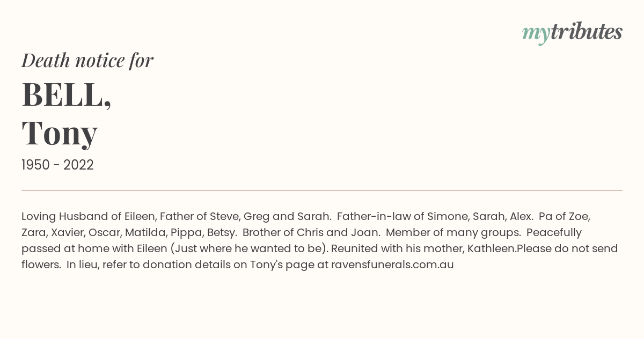Click "Loving Husband of Eileen" text
The width and height of the screenshot is (644, 338).
(x=89, y=217)
